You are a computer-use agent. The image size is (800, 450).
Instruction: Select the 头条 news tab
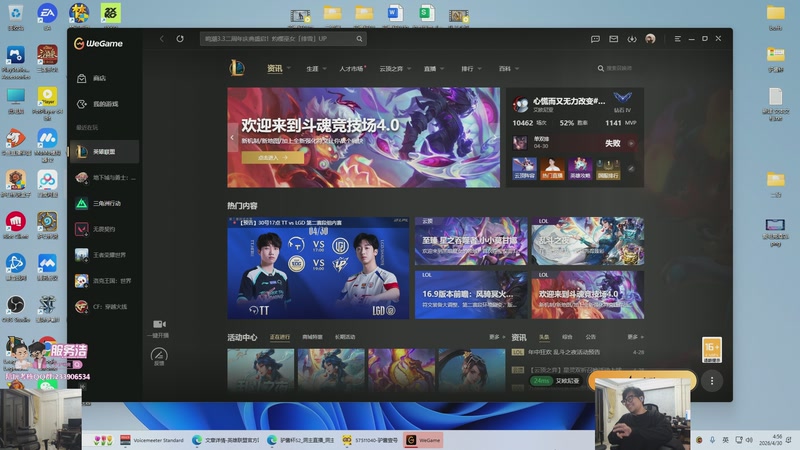544,337
